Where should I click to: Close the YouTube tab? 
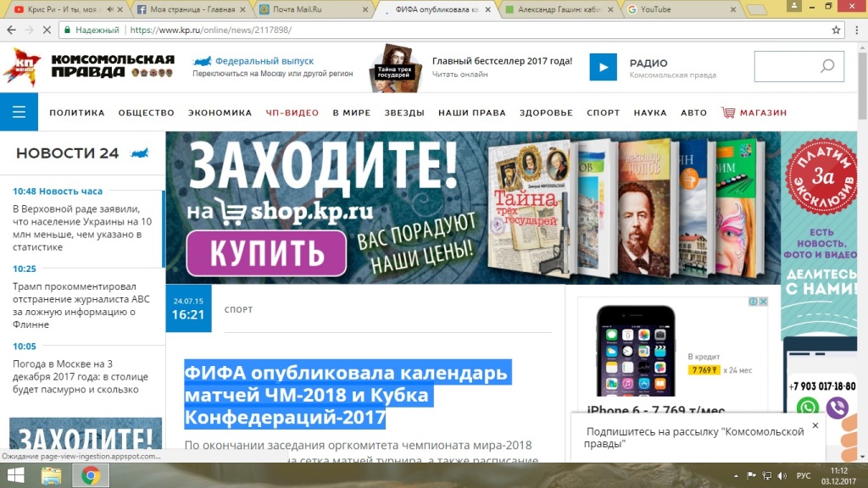click(733, 9)
